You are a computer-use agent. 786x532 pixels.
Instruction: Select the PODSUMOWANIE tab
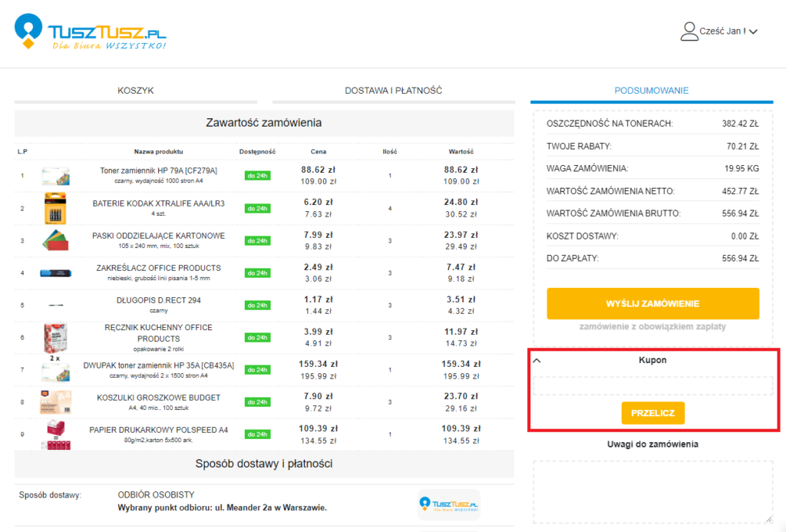pos(651,91)
